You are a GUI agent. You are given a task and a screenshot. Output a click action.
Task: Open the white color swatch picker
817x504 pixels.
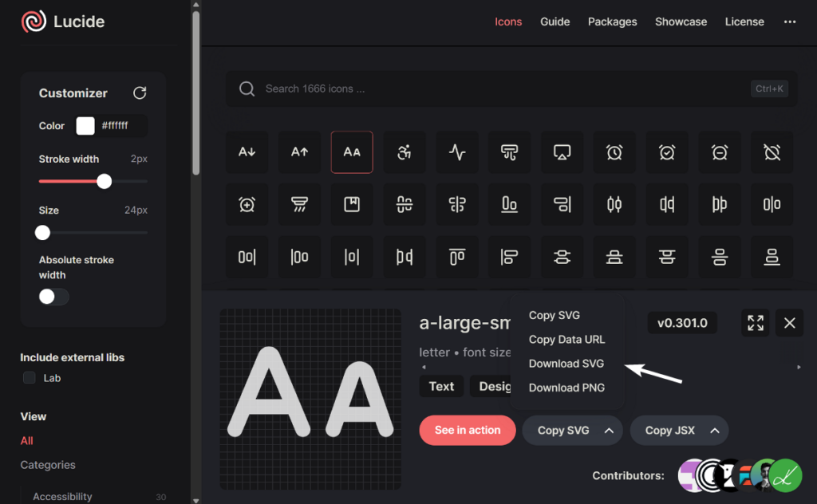[x=85, y=125]
